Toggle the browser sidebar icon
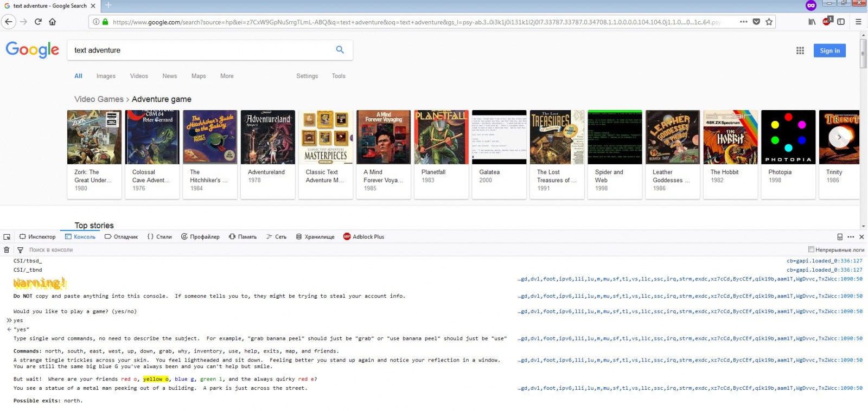 tap(841, 22)
